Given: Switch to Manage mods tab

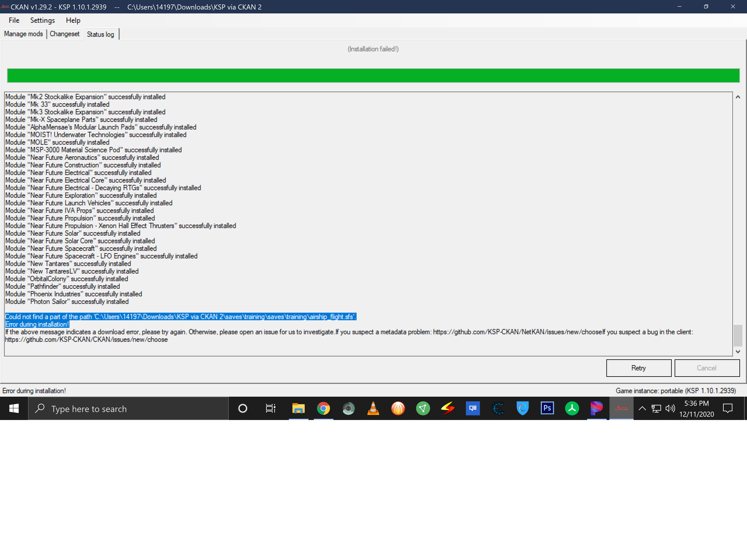Looking at the screenshot, I should [x=23, y=34].
